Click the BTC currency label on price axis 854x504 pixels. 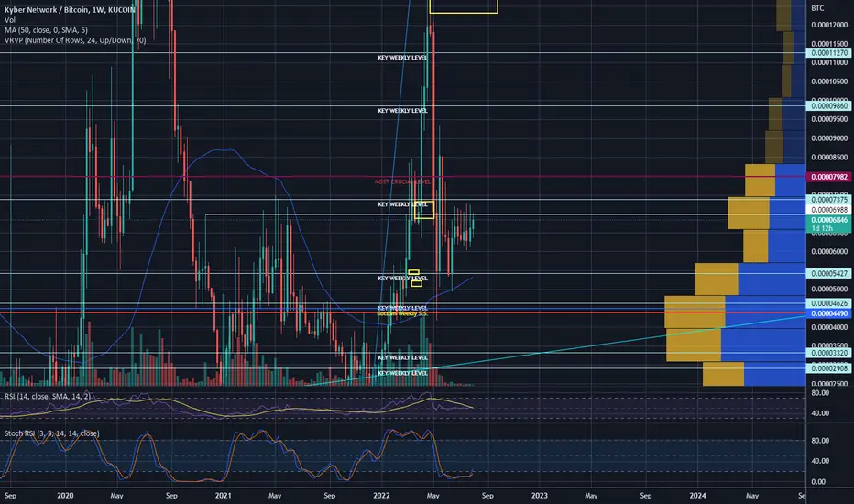(x=817, y=8)
